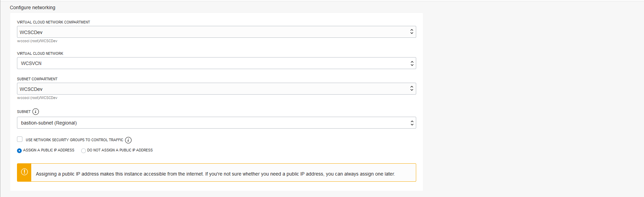The image size is (644, 197).
Task: Click the Configure networking heading
Action: [x=33, y=7]
